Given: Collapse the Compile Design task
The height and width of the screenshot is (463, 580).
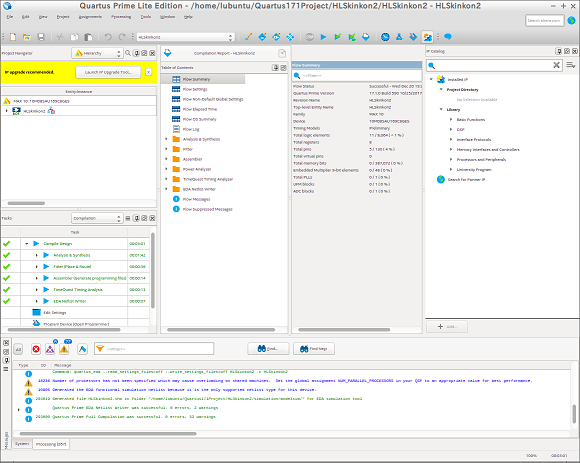Looking at the screenshot, I should point(27,244).
